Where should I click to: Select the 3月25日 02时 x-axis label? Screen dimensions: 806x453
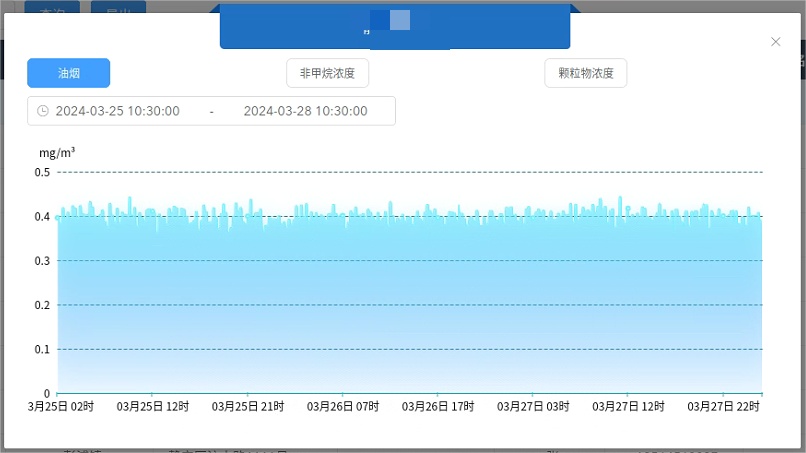[62, 407]
